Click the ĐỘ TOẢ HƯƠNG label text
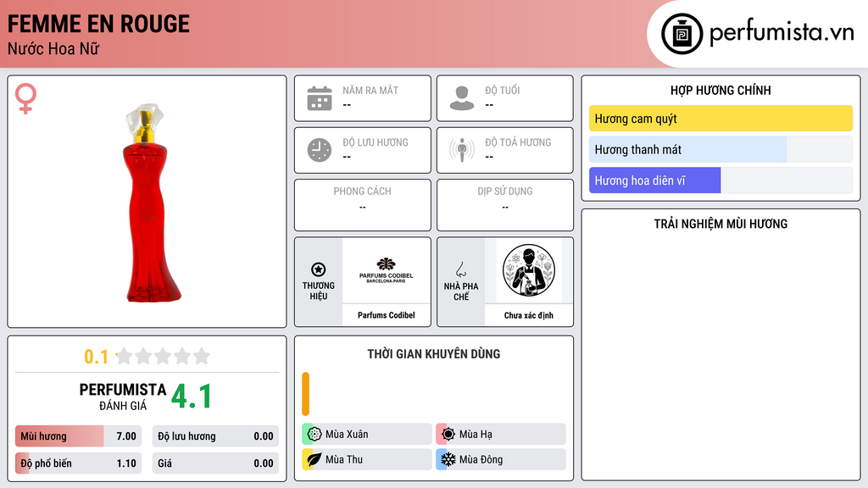868x488 pixels. [x=518, y=142]
